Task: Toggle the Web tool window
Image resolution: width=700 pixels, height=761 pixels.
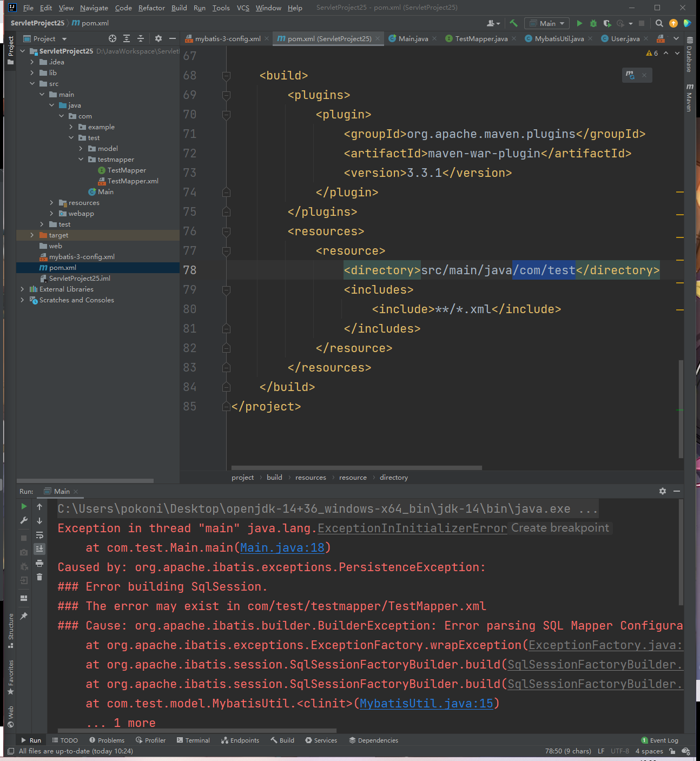Action: coord(10,717)
